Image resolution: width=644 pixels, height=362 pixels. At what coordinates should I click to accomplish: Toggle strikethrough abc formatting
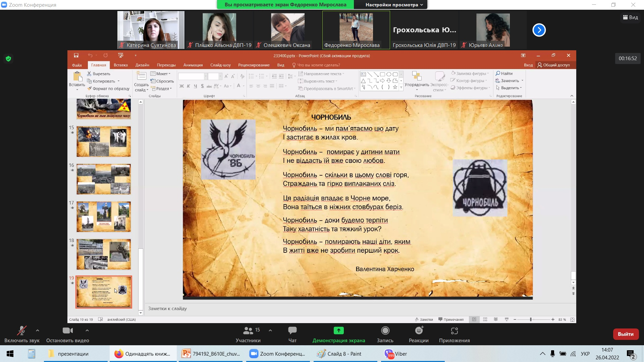point(209,86)
